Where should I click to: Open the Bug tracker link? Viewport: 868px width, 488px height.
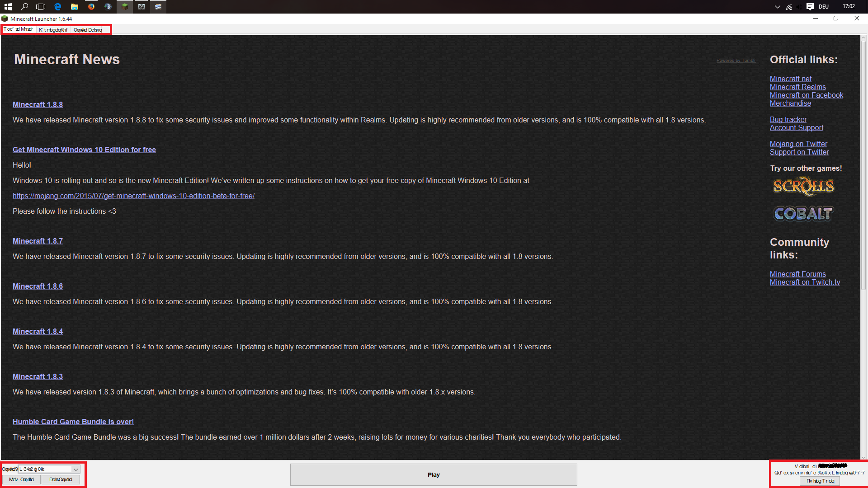[788, 119]
